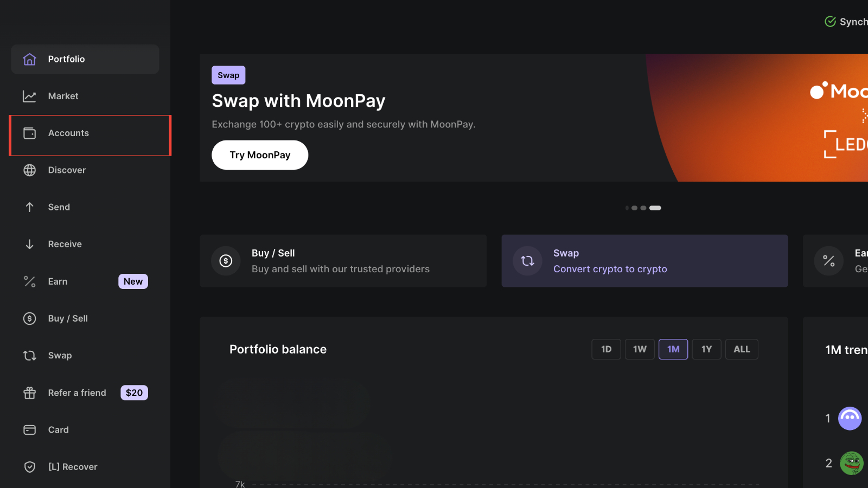Select the Receive arrow icon
Image resolution: width=868 pixels, height=488 pixels.
(29, 243)
